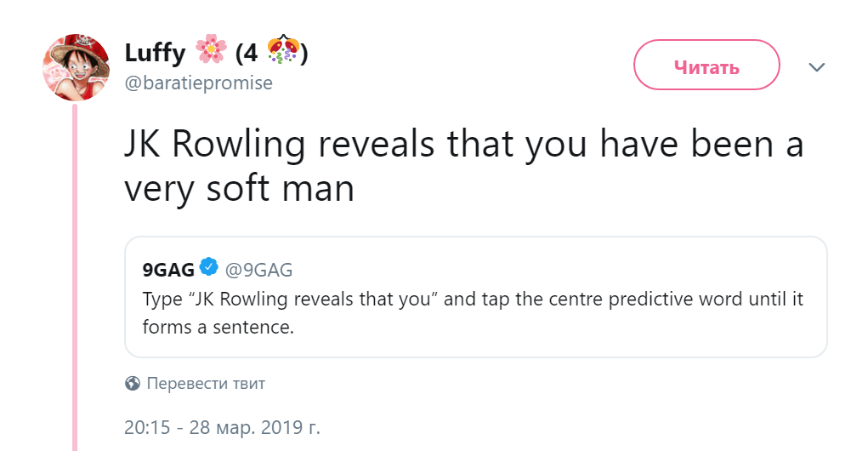Click the @9GAG handle in quote
Image resolution: width=868 pixels, height=451 pixels.
click(x=258, y=270)
